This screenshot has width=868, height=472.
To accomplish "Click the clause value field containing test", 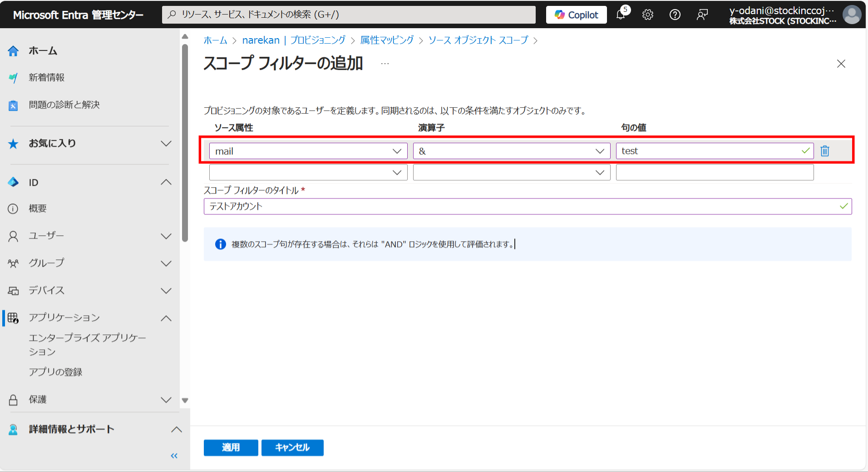I will click(715, 151).
